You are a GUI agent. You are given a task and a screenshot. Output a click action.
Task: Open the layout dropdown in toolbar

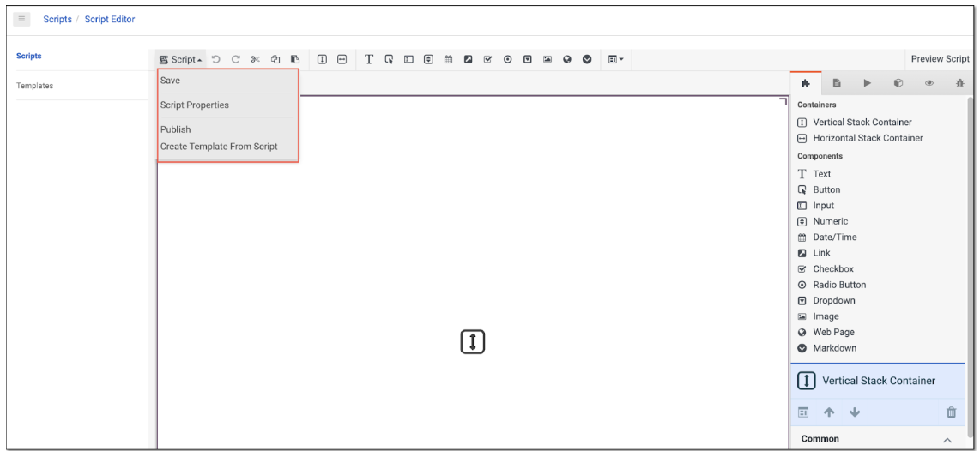pyautogui.click(x=615, y=59)
